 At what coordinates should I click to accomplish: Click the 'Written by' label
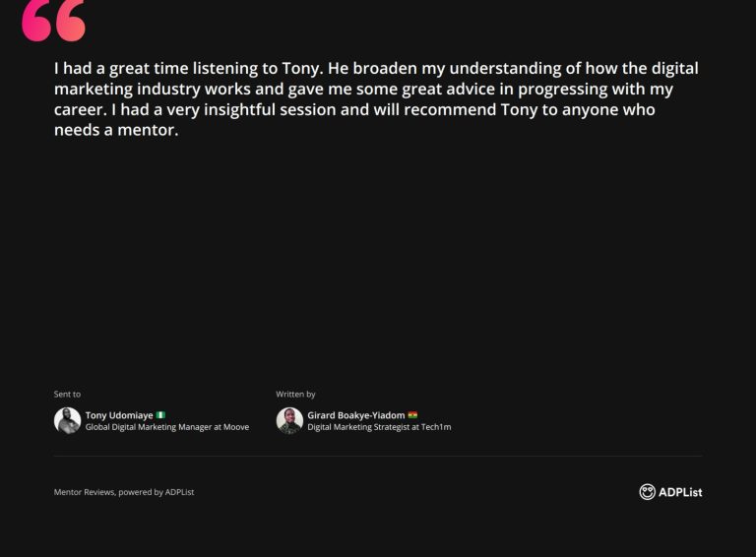pyautogui.click(x=295, y=395)
